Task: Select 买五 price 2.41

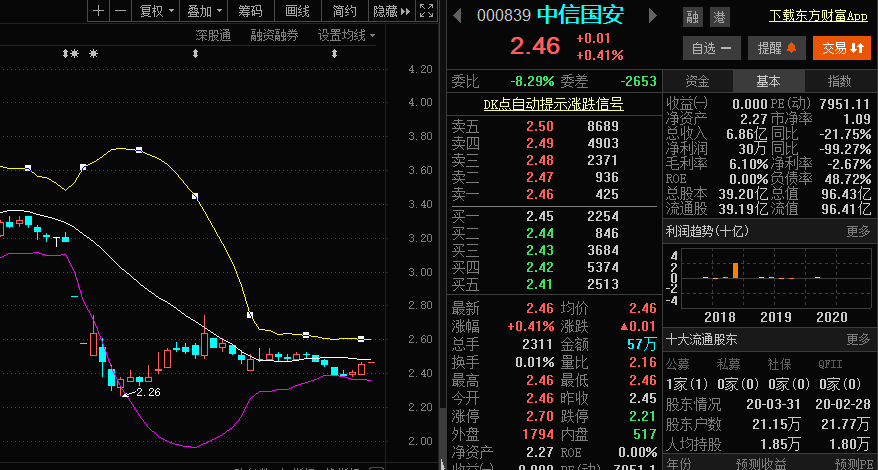Action: [x=540, y=284]
